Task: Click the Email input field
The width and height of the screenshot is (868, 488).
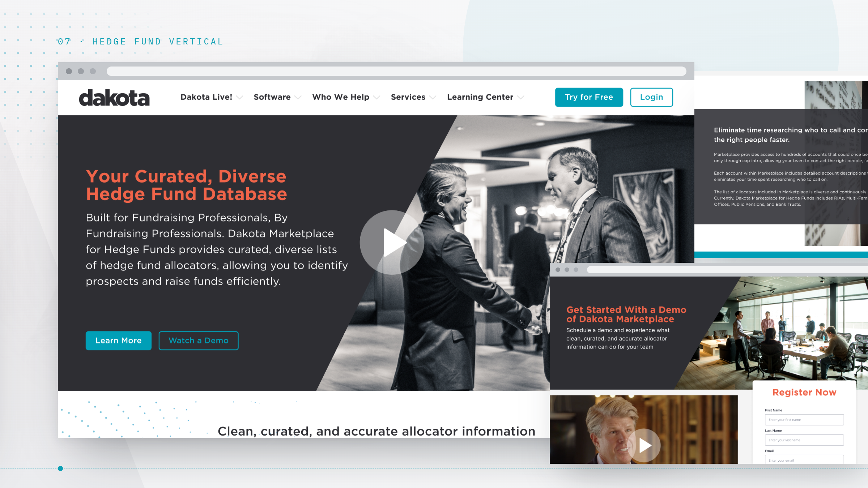Action: (804, 459)
